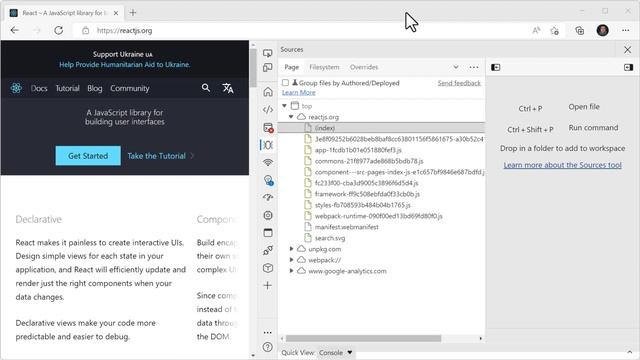Open the Console tool with error badge
Image resolution: width=640 pixels, height=360 pixels.
tap(268, 128)
